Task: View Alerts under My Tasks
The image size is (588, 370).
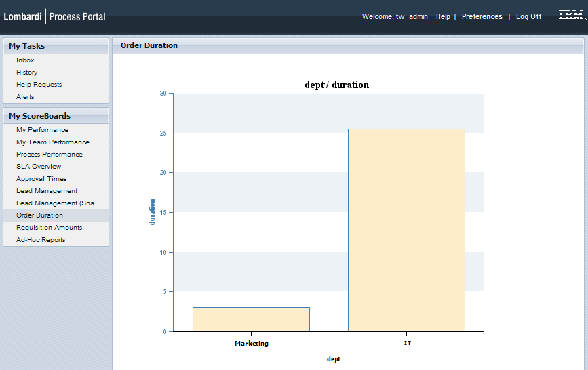Action: 25,97
